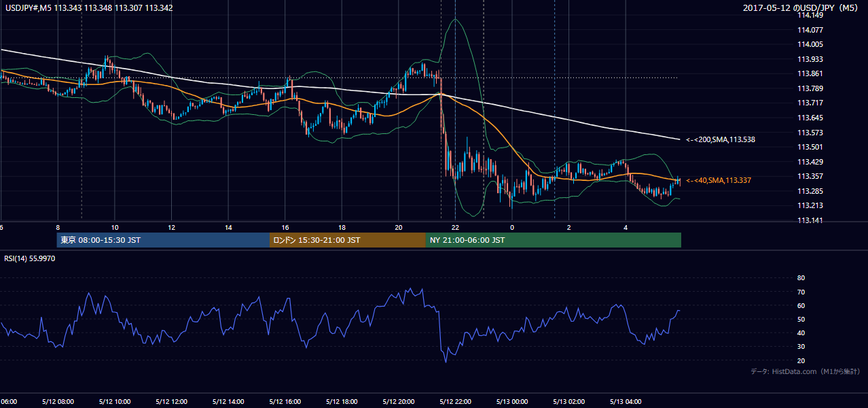868x408 pixels.
Task: Click the bottom time label 06:00
Action: click(8, 401)
